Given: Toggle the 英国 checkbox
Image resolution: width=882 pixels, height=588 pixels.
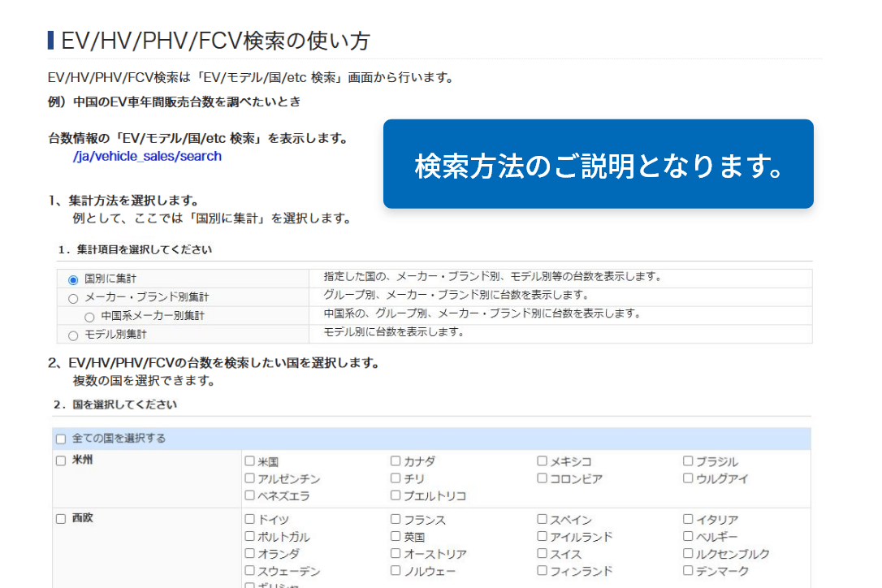Looking at the screenshot, I should 396,536.
